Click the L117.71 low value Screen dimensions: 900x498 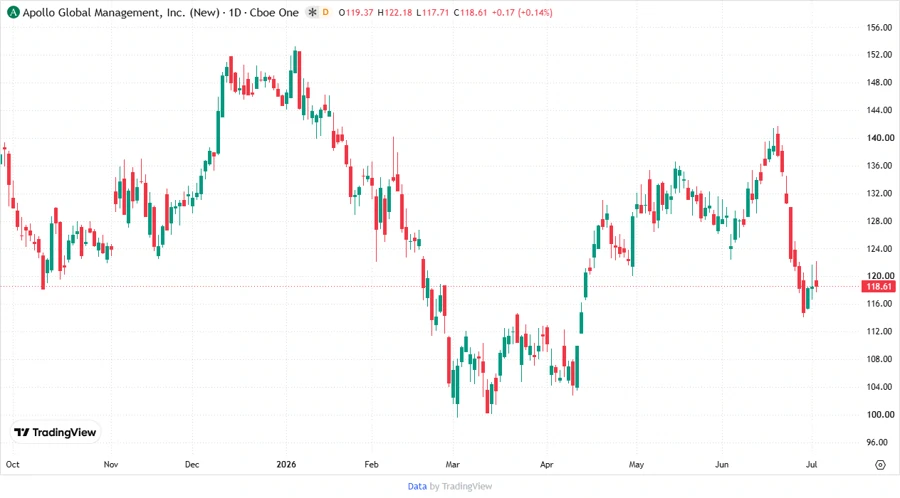click(432, 12)
